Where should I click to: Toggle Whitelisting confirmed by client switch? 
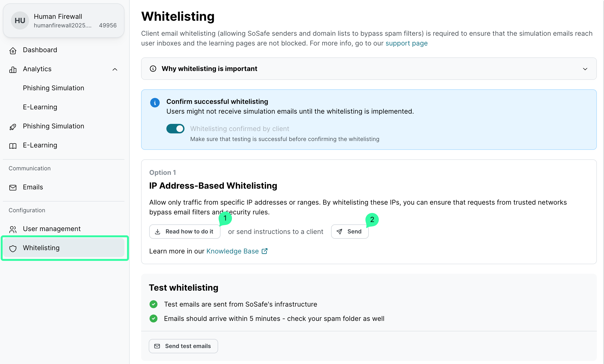(x=175, y=129)
